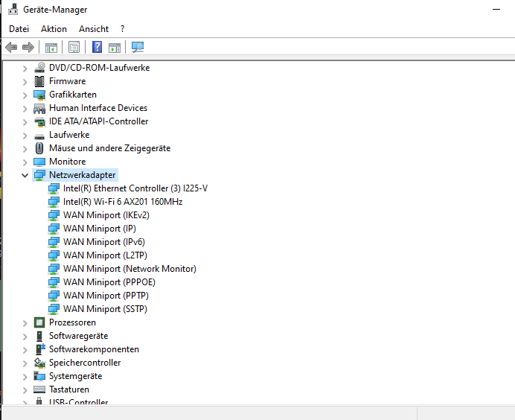The width and height of the screenshot is (515, 420).
Task: Click the Firmware chip icon
Action: [x=39, y=81]
